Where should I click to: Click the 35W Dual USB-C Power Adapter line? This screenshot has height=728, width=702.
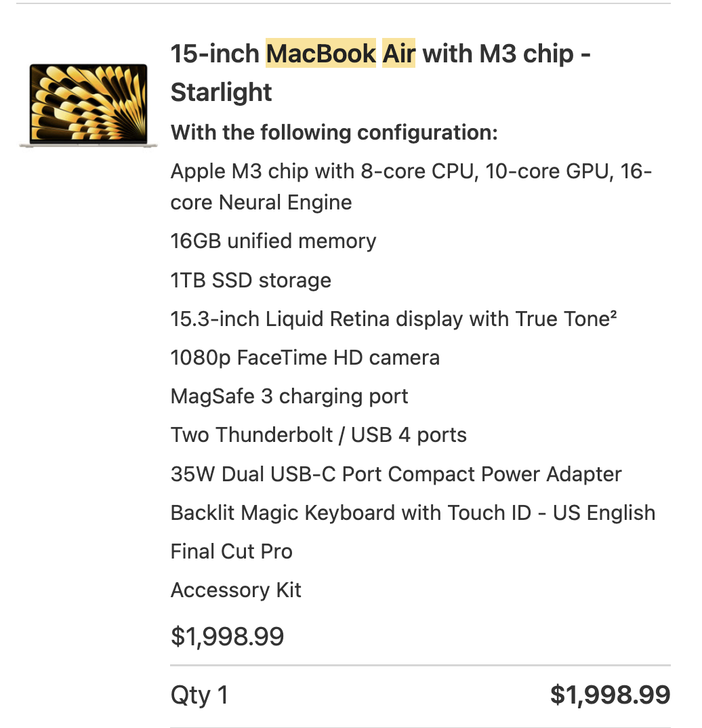396,474
